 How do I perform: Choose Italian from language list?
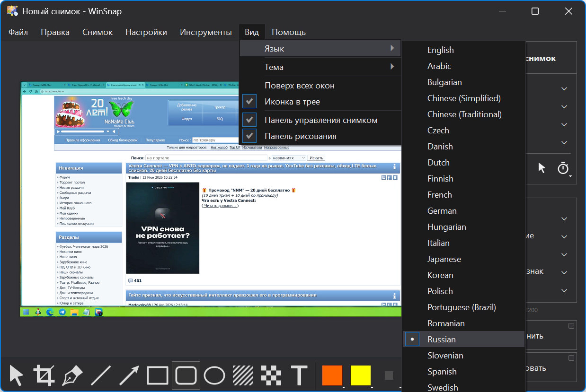click(x=463, y=243)
